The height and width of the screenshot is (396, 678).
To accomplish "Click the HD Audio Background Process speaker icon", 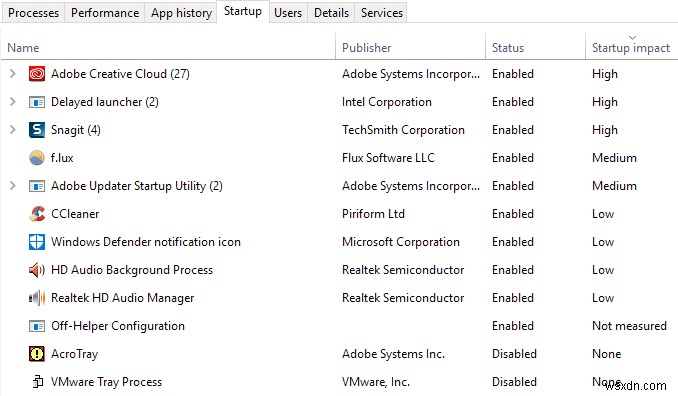I will (37, 270).
